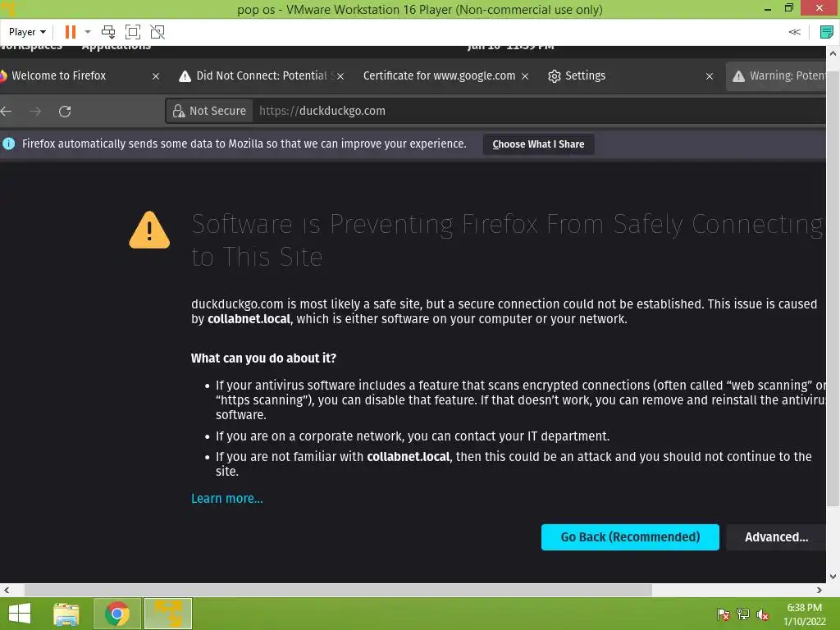Click the scroll left arrow
The image size is (840, 630).
[x=7, y=590]
